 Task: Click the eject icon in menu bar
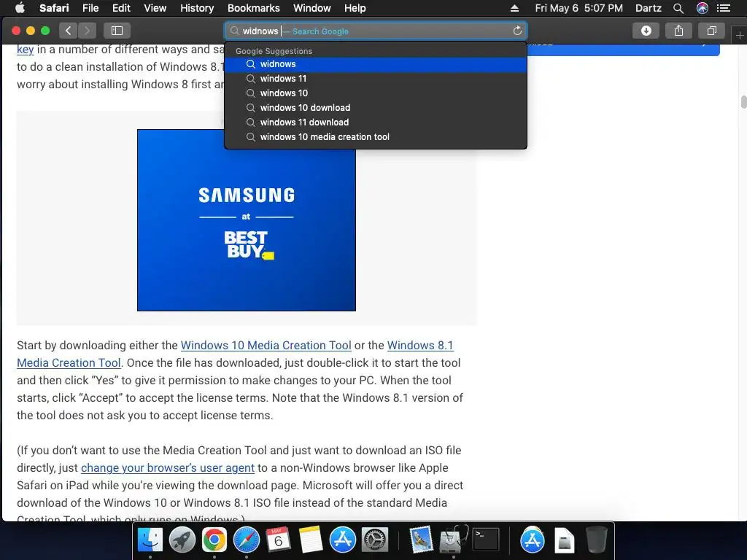pos(514,8)
